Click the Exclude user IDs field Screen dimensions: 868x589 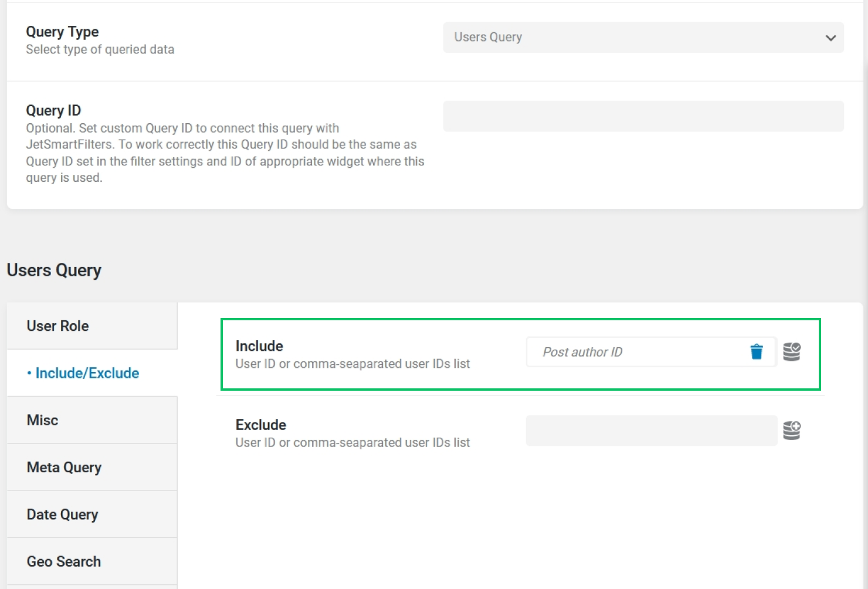pos(651,431)
